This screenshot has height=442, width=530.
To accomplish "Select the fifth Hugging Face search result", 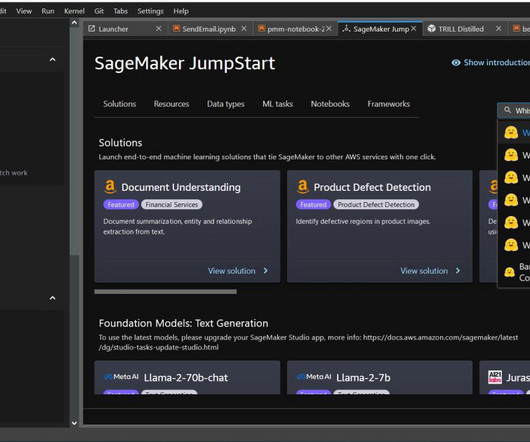I will (514, 223).
